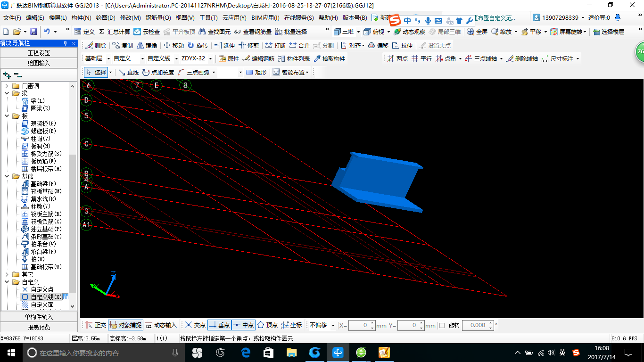Viewport: 644px width, 362px height.
Task: Click 全屏 full screen icon
Action: [x=477, y=32]
